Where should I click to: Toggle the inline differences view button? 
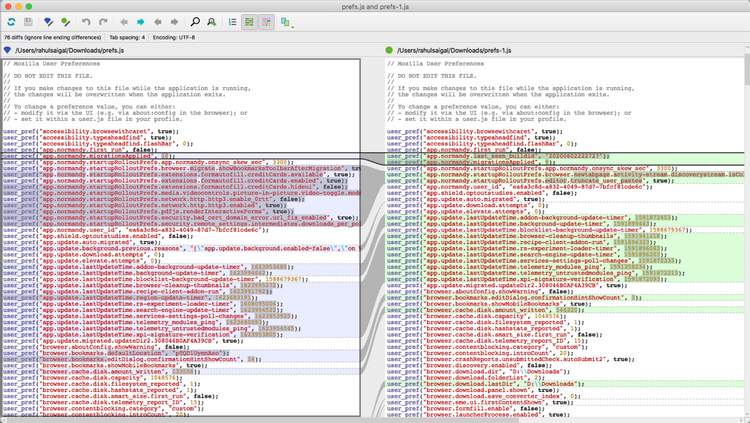(x=268, y=21)
